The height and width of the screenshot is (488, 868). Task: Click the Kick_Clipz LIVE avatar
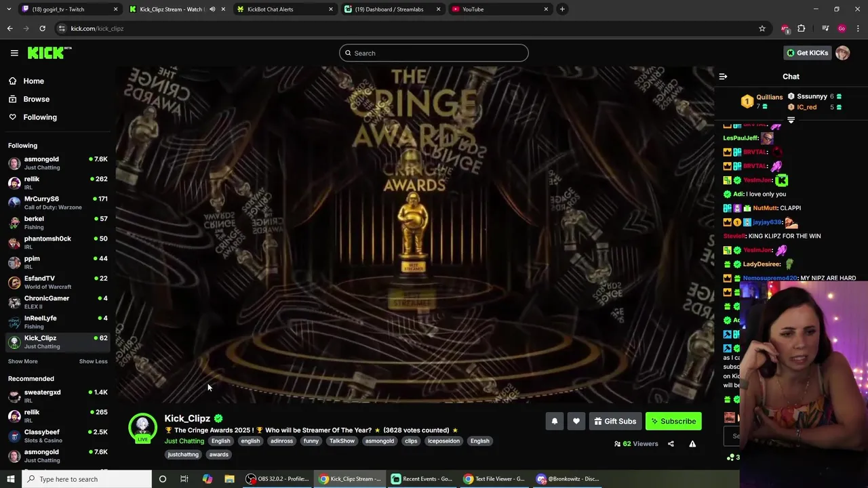142,428
